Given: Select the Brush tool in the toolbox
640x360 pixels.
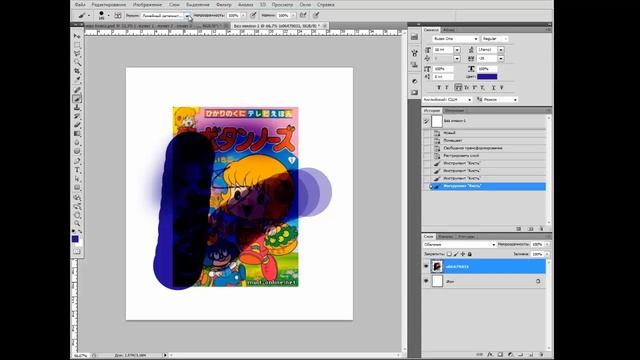Looking at the screenshot, I should point(77,99).
